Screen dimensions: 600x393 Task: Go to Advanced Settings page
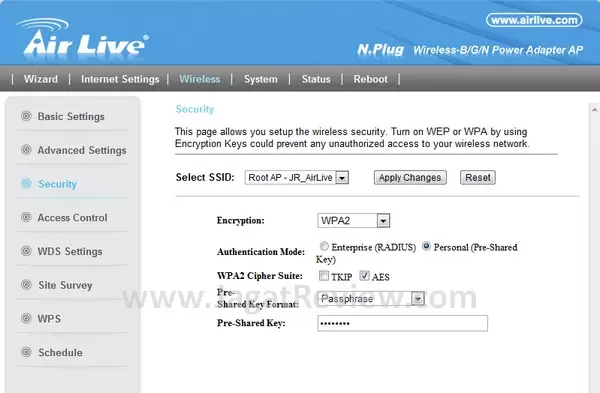click(x=82, y=150)
